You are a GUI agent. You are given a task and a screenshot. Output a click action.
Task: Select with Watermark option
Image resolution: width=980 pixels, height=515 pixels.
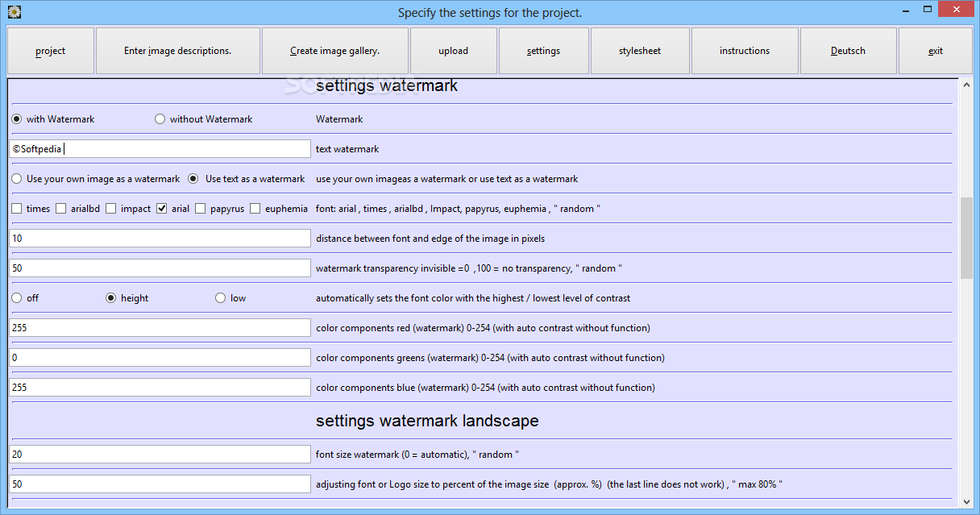(x=17, y=119)
